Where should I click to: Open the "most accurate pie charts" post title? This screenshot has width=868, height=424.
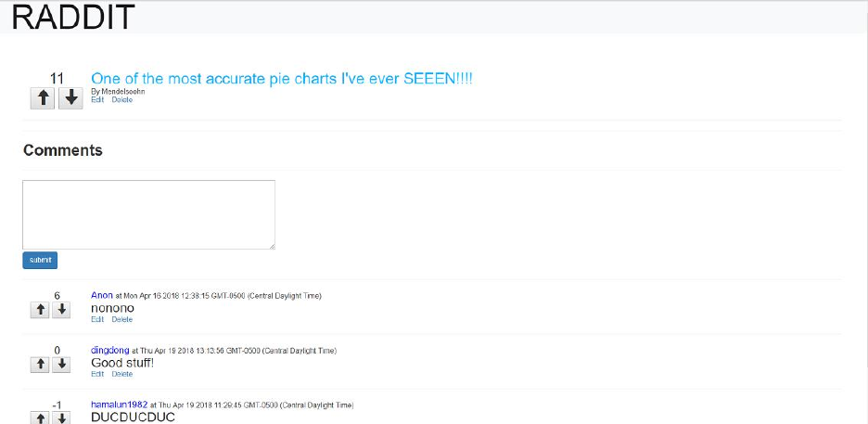(282, 79)
